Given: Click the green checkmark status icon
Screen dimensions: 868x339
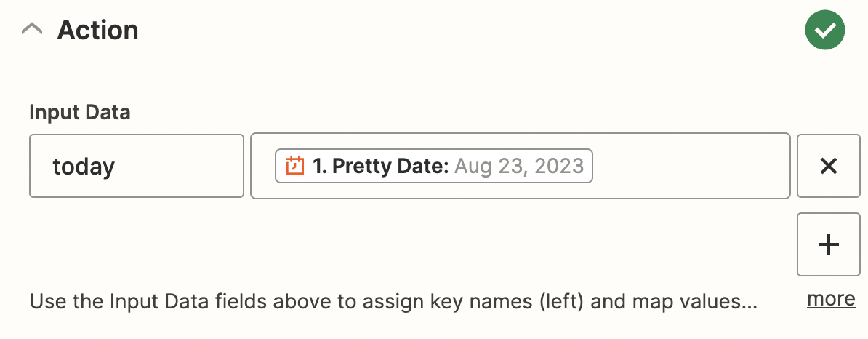Looking at the screenshot, I should pos(825,30).
